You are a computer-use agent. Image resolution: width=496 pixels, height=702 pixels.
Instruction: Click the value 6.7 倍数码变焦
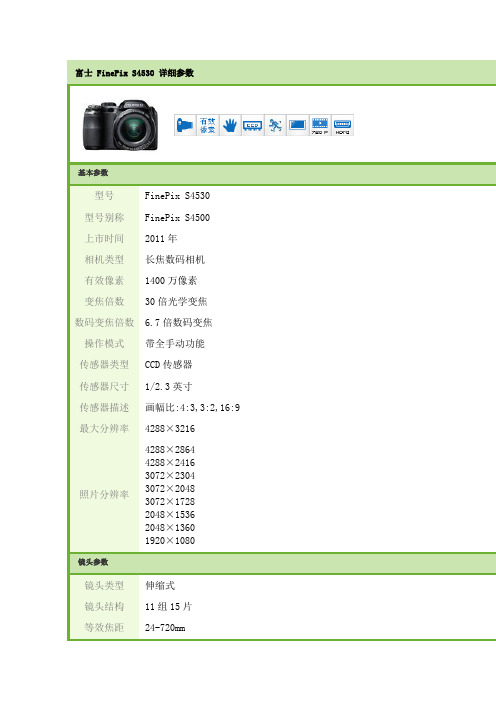(x=179, y=323)
